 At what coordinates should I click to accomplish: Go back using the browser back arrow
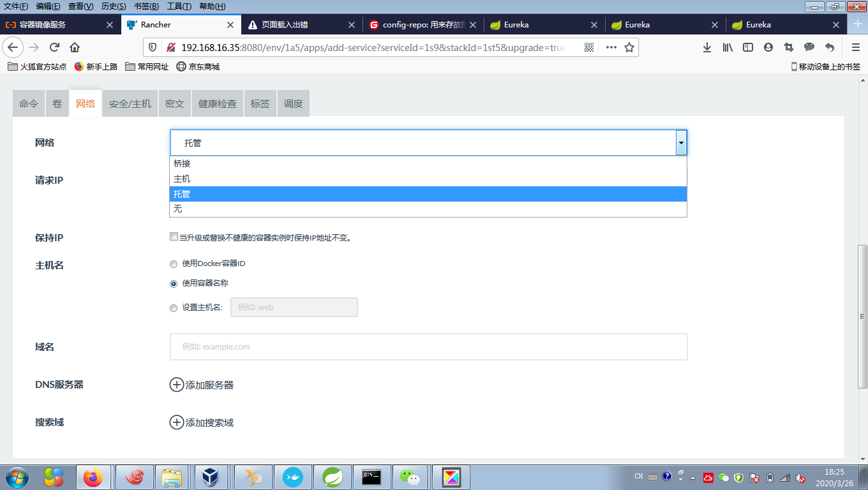[x=13, y=47]
